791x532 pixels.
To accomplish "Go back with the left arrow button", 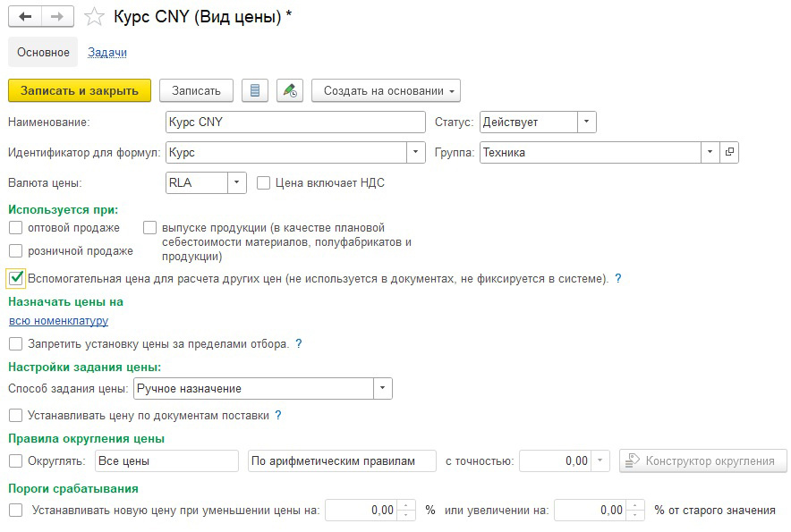I will point(25,17).
